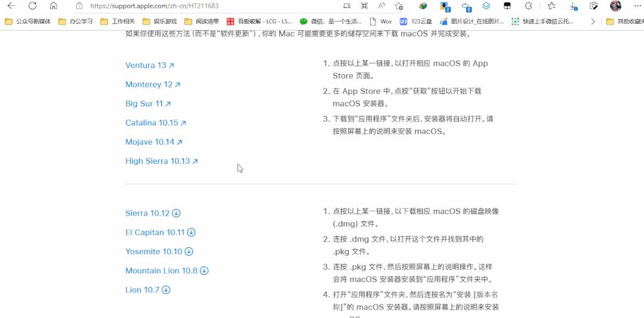This screenshot has height=318, width=644.
Task: Open the 图片设计_在线图片 bookmark
Action: tap(472, 22)
